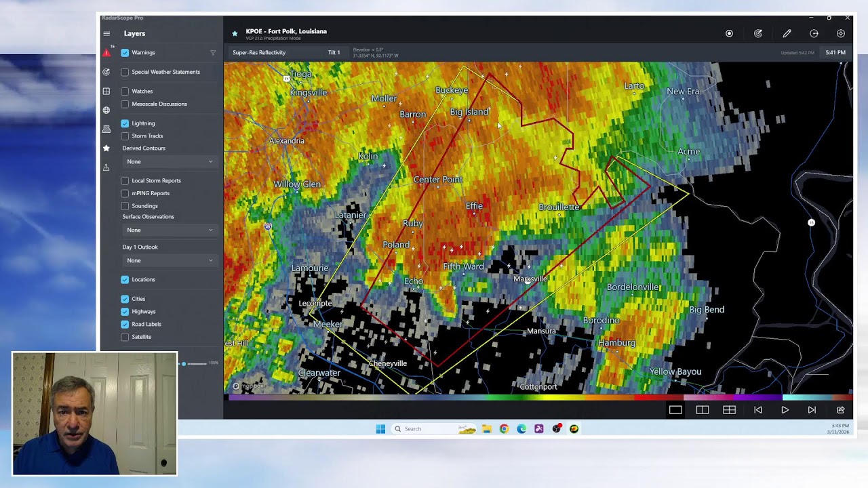Open the Surface Observations dropdown
868x488 pixels.
click(x=170, y=230)
